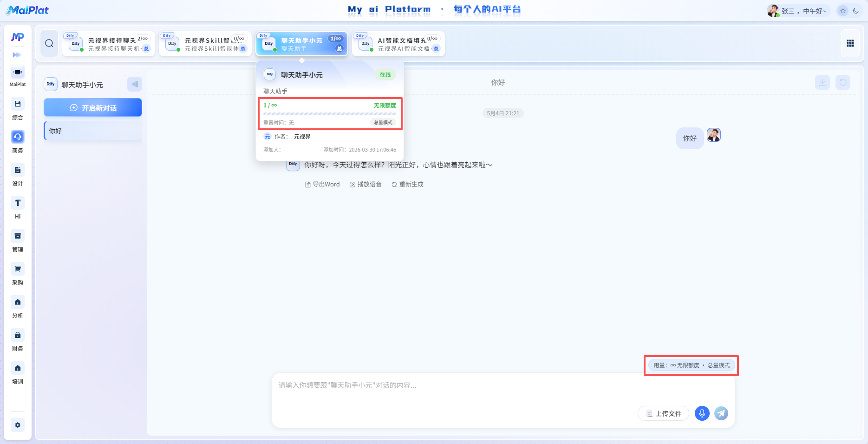The height and width of the screenshot is (444, 868).
Task: Click the MaiPlat logo in the header
Action: 27,10
